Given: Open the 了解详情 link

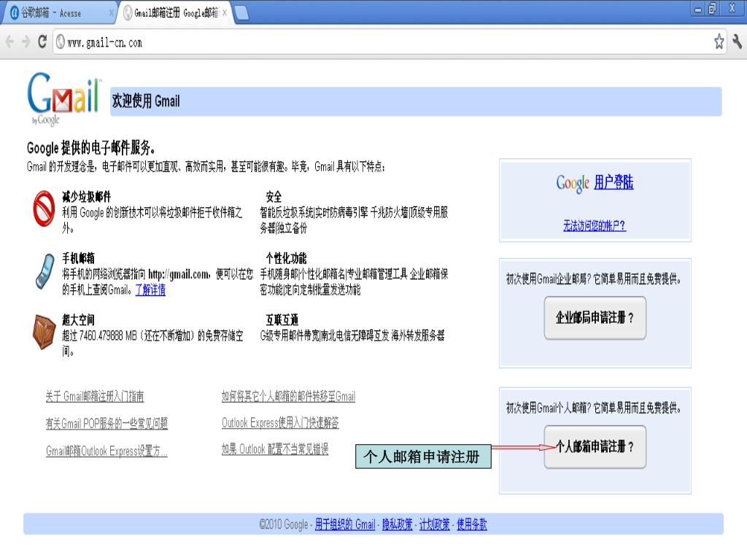Looking at the screenshot, I should pyautogui.click(x=150, y=289).
